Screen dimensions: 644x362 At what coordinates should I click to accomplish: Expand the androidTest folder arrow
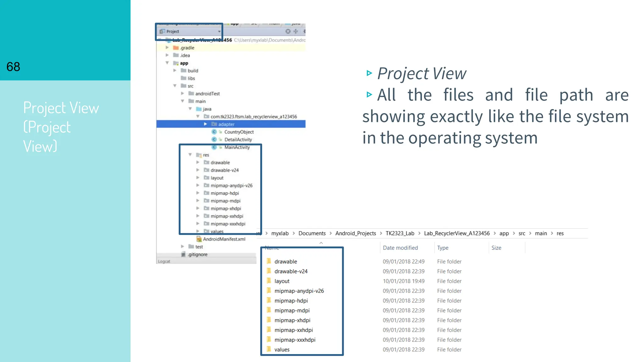click(182, 94)
